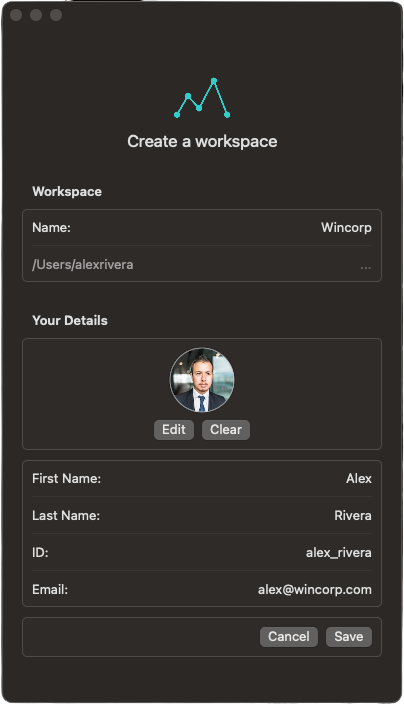Click the 'Create a workspace' heading
Viewport: 404px width, 706px height.
point(202,141)
